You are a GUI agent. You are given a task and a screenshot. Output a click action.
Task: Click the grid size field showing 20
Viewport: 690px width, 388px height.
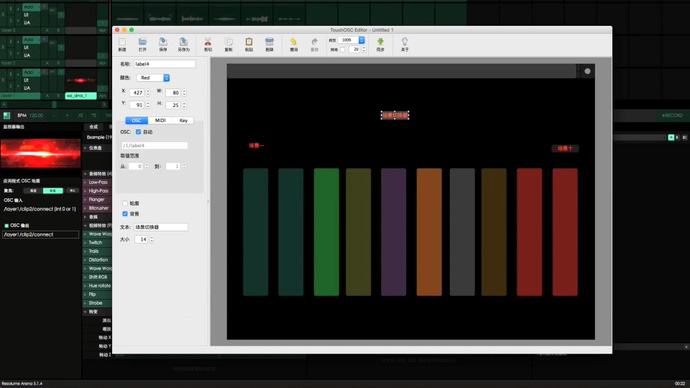355,50
